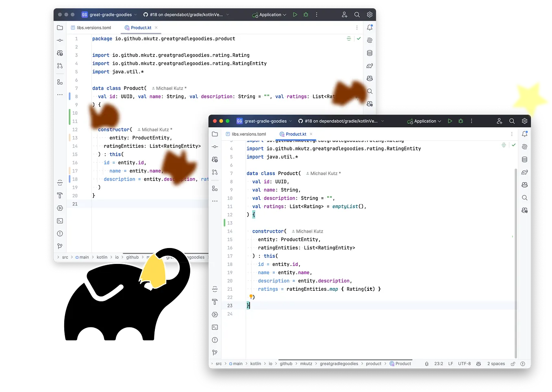Image resolution: width=552 pixels, height=392 pixels.
Task: Open the Build tool window hammer icon
Action: (215, 302)
